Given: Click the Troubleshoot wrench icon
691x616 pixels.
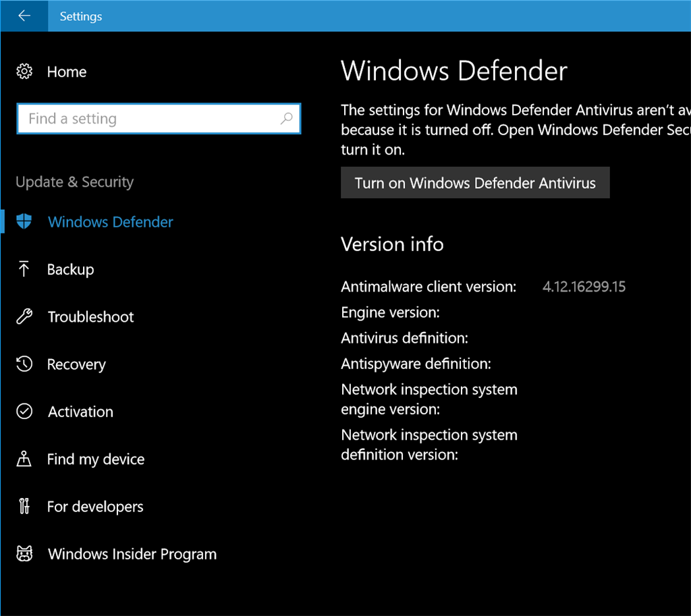Looking at the screenshot, I should pos(24,316).
